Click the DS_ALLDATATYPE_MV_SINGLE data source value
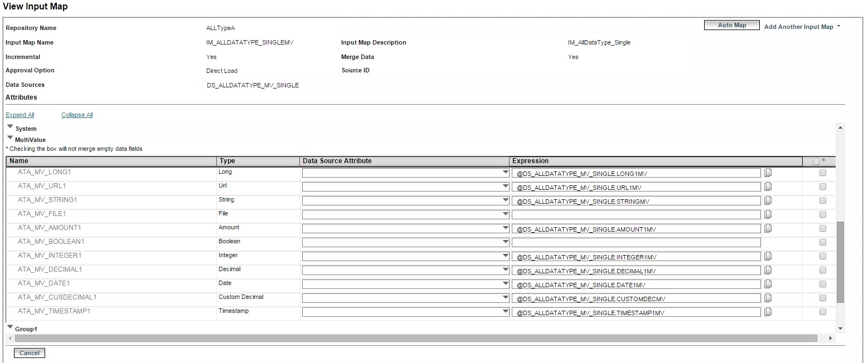Screen dimensions: 868x363 pyautogui.click(x=253, y=85)
